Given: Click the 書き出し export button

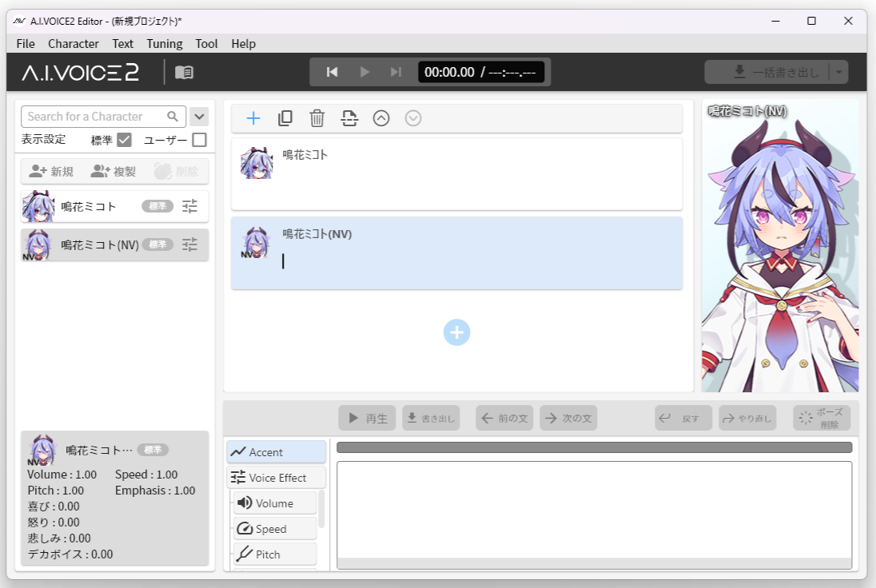Looking at the screenshot, I should pyautogui.click(x=431, y=418).
